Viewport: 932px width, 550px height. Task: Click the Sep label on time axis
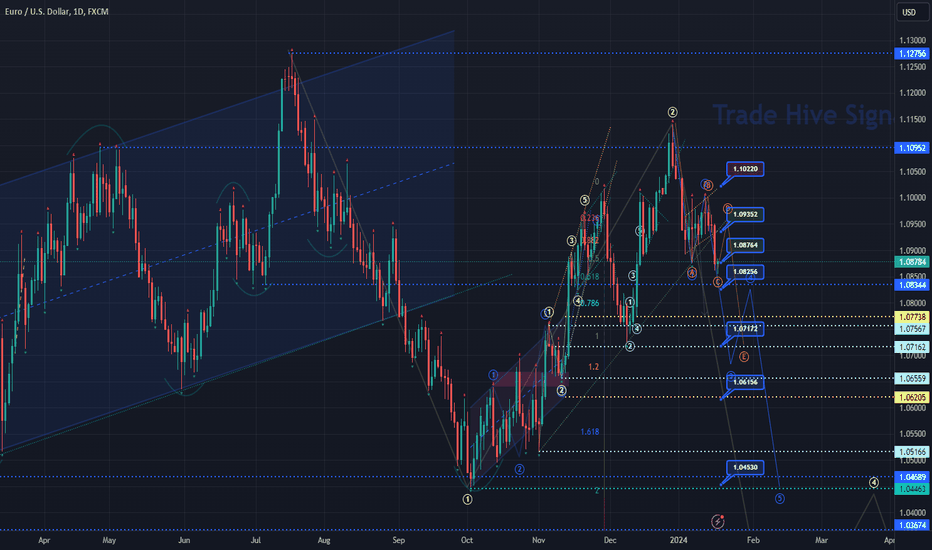pos(399,540)
